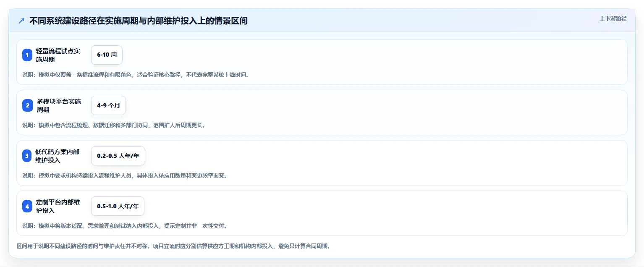Click the number 3 badge
644x267 pixels.
point(27,156)
